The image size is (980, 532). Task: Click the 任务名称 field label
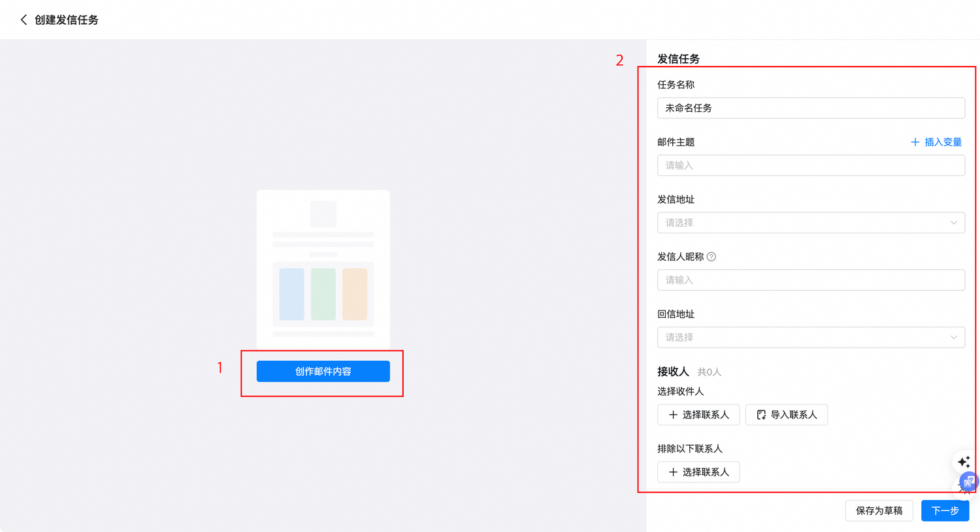(x=676, y=85)
